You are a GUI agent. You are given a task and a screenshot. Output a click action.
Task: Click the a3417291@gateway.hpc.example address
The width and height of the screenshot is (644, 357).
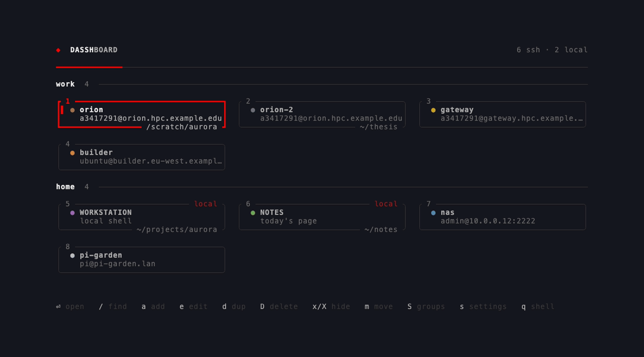512,118
